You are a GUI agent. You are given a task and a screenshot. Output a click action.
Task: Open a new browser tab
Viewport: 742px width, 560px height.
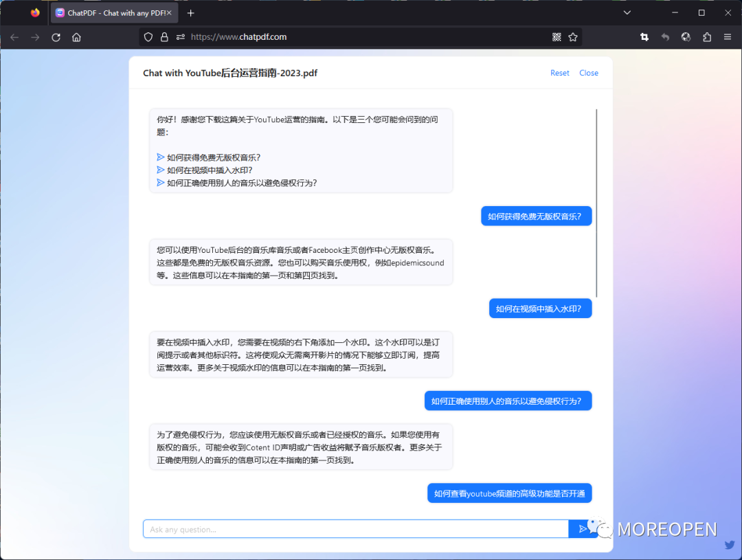click(191, 13)
